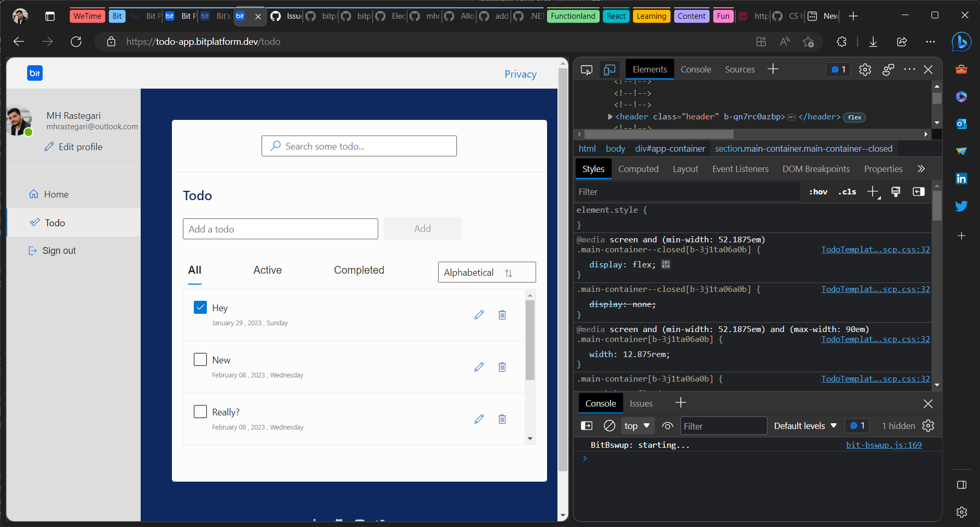Open the browser Collections icon

pyautogui.click(x=761, y=42)
